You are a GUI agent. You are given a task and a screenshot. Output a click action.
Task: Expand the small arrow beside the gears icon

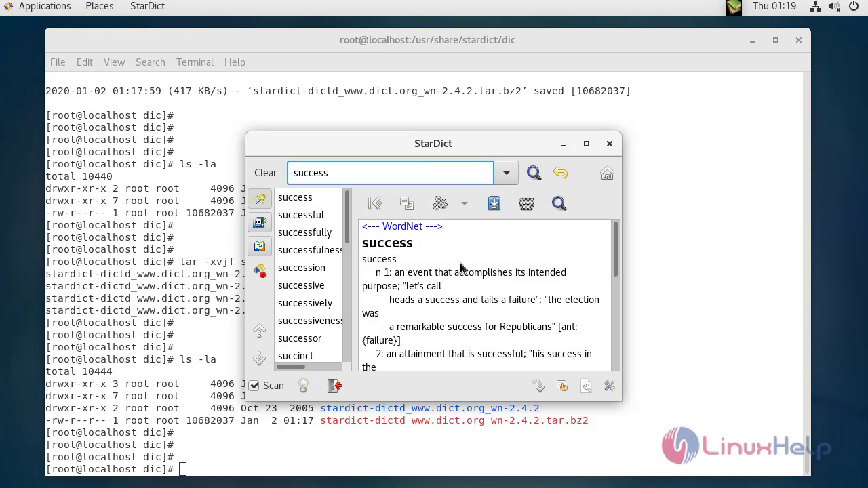[x=465, y=203]
